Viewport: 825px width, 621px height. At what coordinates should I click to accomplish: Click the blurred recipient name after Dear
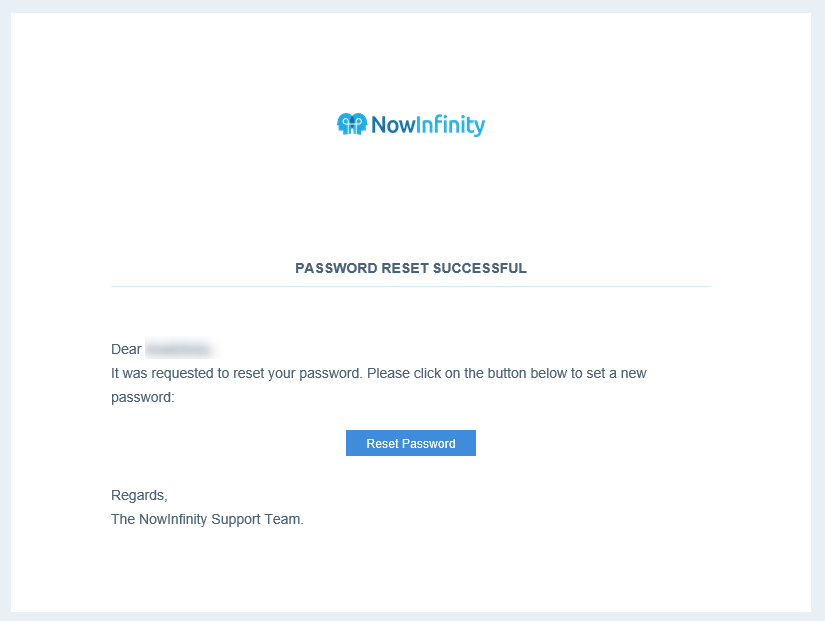coord(179,349)
